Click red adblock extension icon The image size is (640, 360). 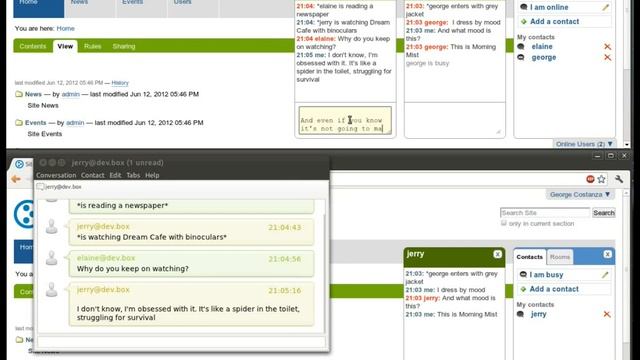(590, 179)
